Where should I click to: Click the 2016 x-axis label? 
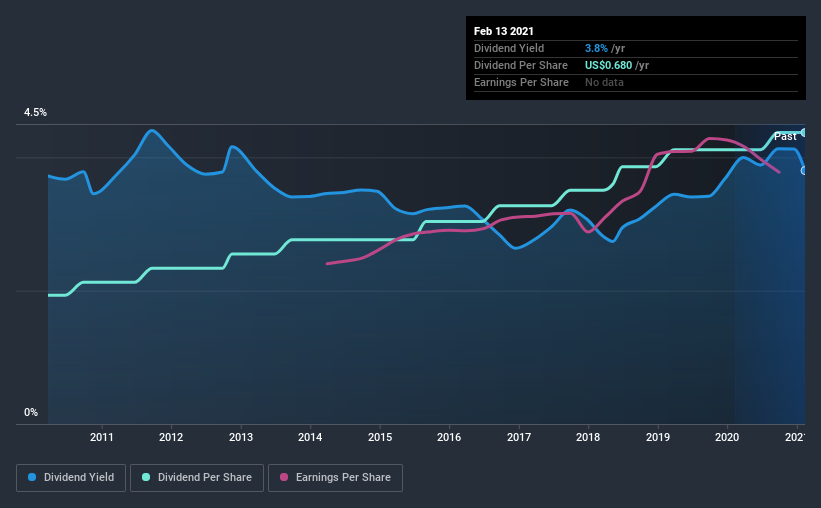click(449, 437)
